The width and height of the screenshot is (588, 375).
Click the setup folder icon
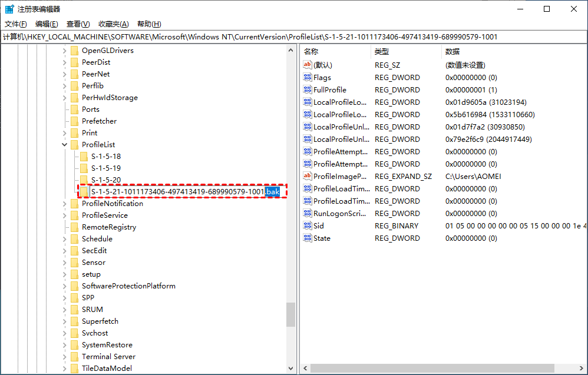point(75,274)
